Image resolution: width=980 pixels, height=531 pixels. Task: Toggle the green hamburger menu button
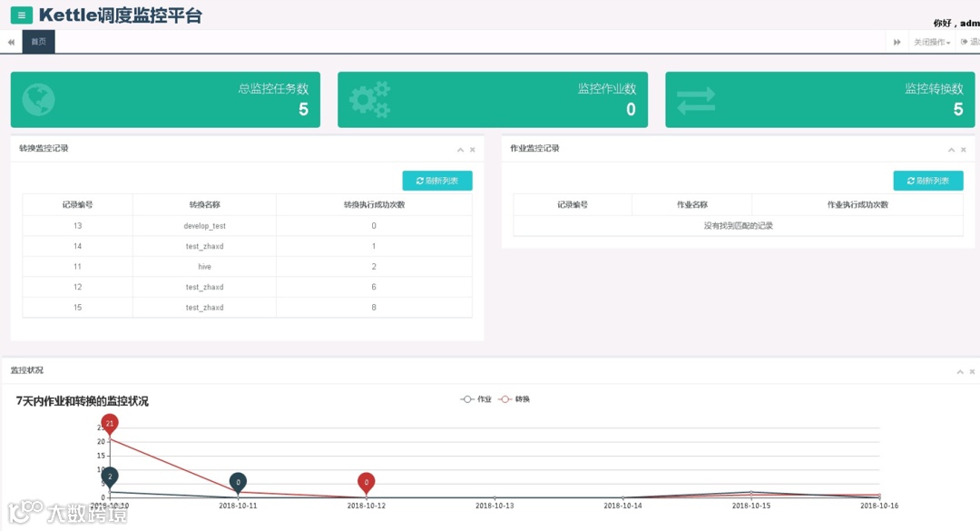coord(21,15)
